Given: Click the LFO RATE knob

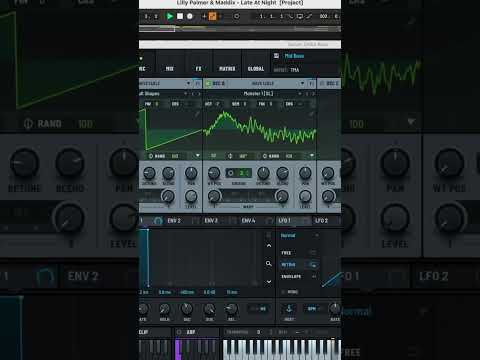Looking at the screenshot, I should point(335,309).
